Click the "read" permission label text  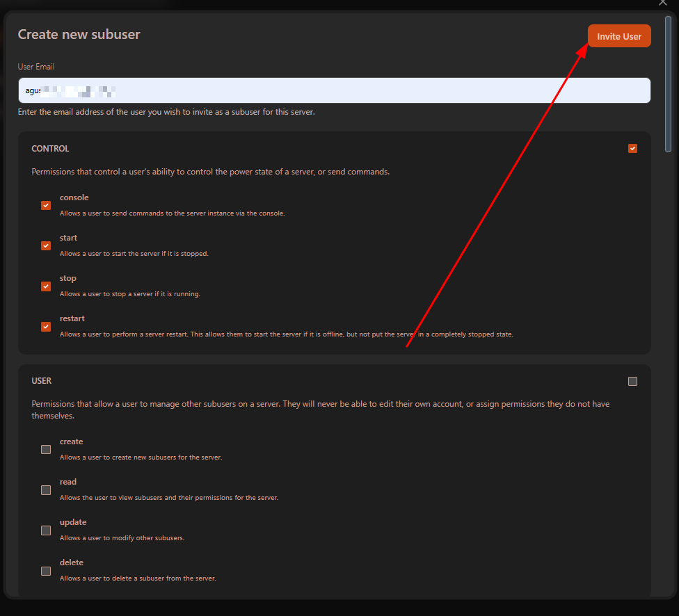tap(68, 482)
